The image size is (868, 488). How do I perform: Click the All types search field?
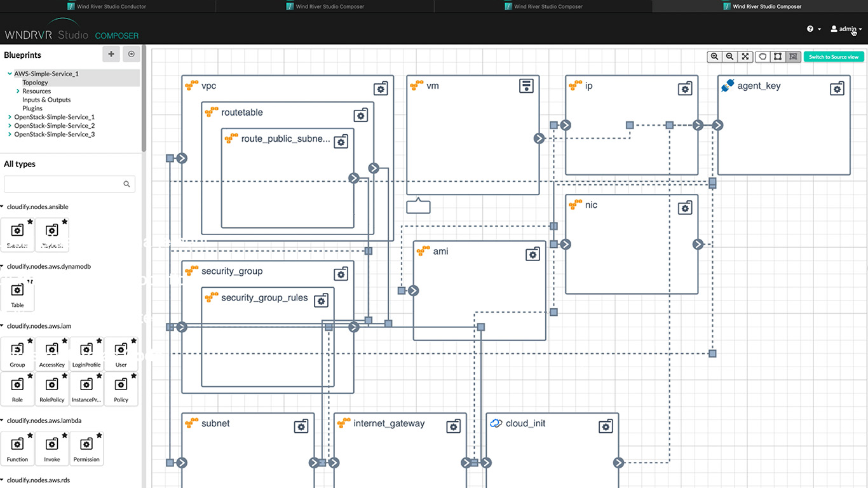tap(70, 184)
